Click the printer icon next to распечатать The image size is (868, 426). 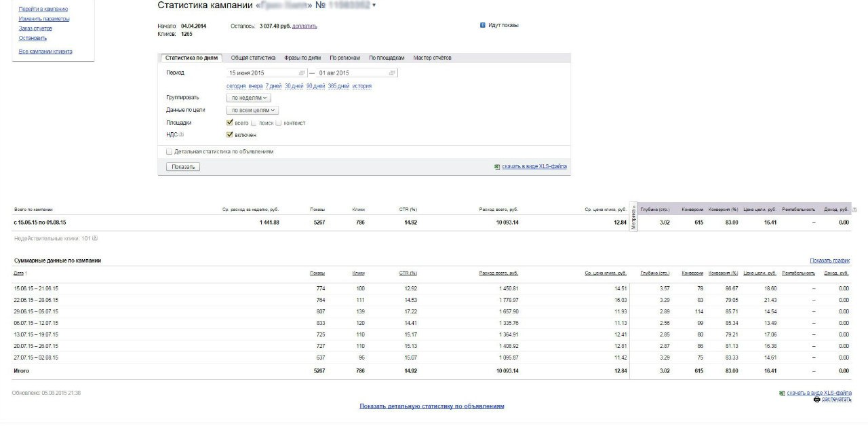[816, 400]
